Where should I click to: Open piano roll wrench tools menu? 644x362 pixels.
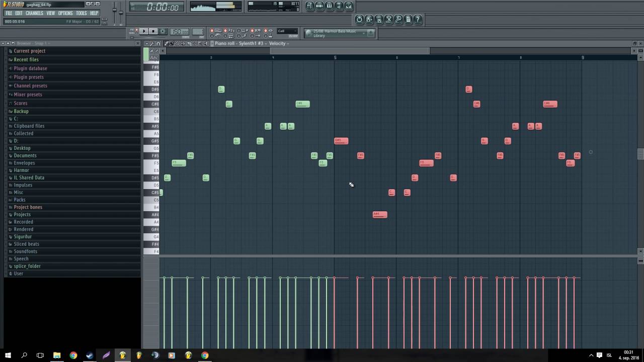(x=152, y=43)
